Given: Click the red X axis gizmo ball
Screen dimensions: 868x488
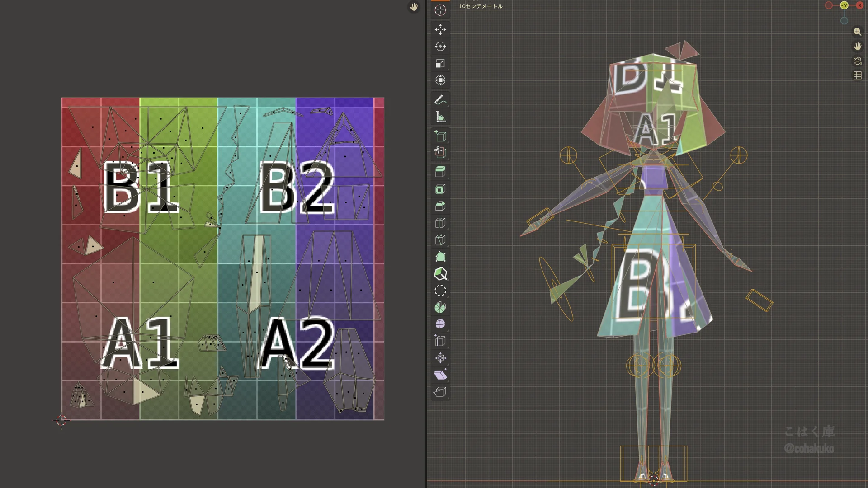Looking at the screenshot, I should [859, 5].
